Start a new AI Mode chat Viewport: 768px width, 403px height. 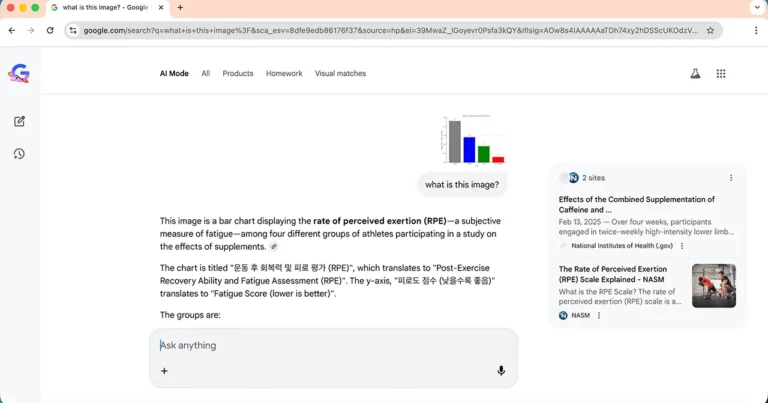pyautogui.click(x=19, y=121)
